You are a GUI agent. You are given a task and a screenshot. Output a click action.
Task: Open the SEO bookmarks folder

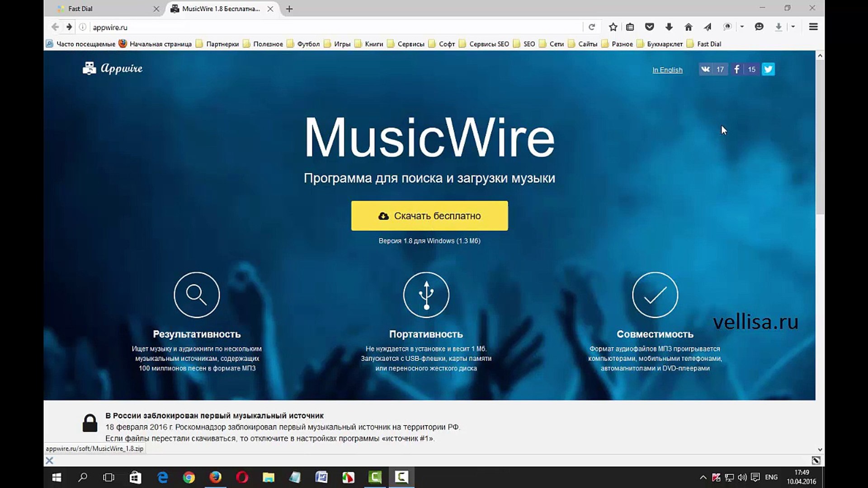click(524, 44)
